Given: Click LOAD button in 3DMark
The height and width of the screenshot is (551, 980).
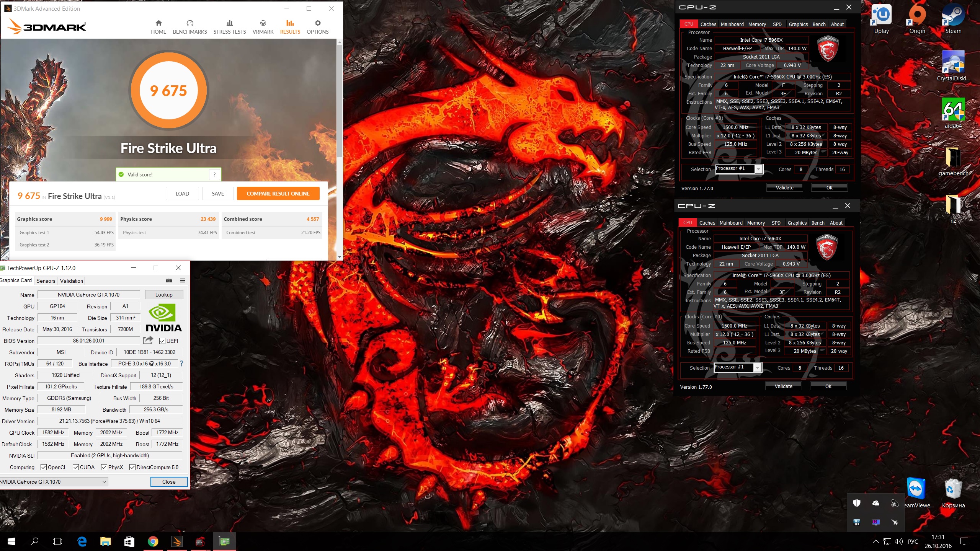Looking at the screenshot, I should [182, 194].
